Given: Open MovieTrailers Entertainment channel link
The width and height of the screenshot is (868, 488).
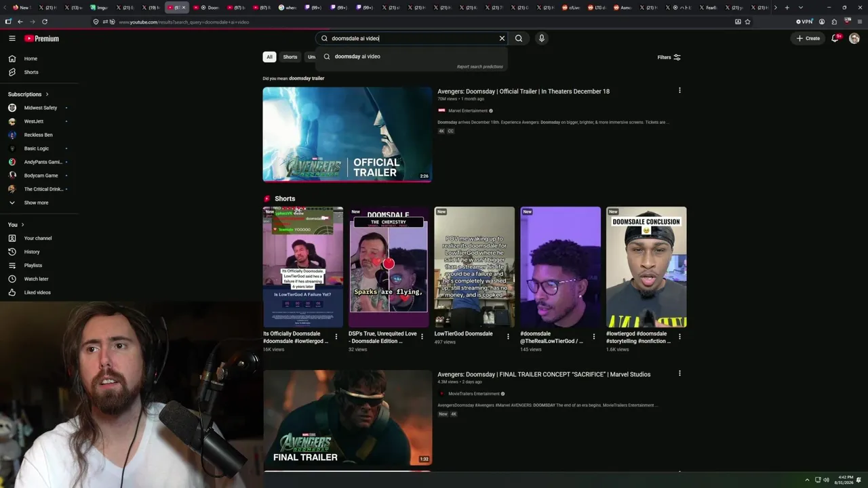Looking at the screenshot, I should click(474, 394).
